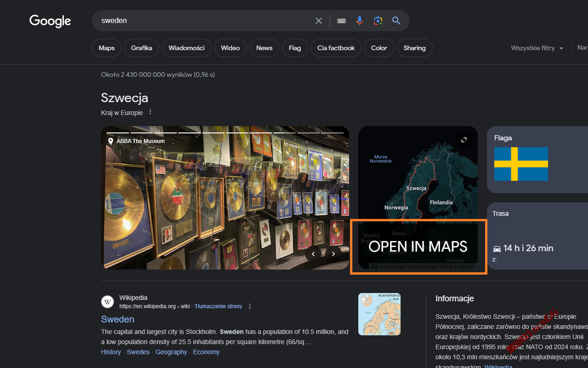Select the Color filter chip

coord(379,48)
